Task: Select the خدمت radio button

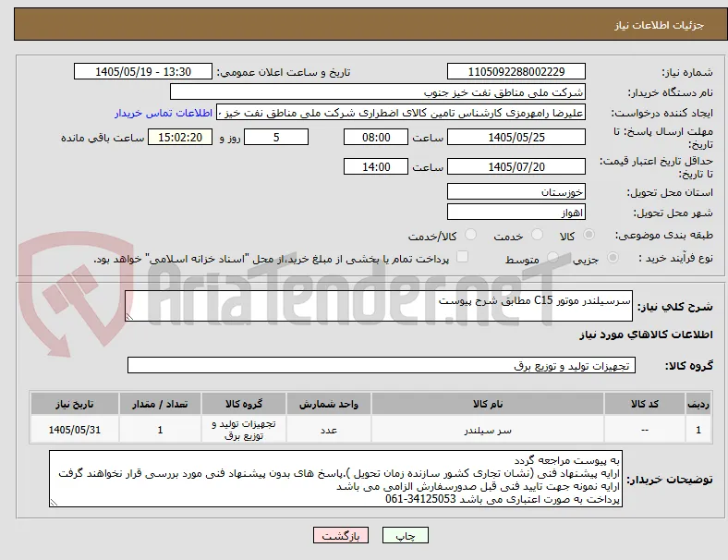Action: [x=537, y=235]
